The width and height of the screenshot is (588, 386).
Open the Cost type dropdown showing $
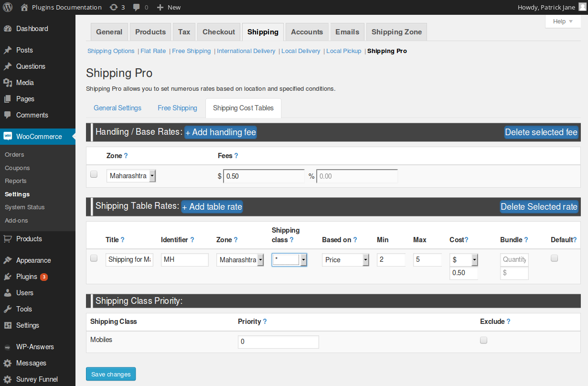coord(464,260)
